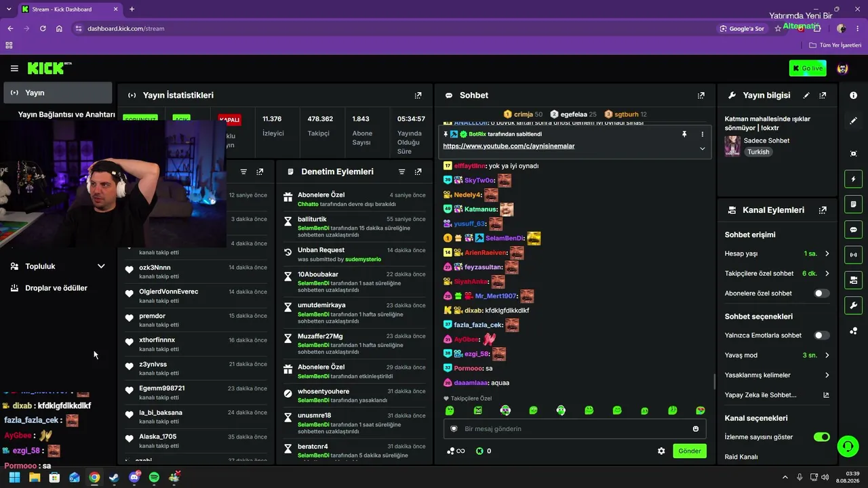Open Yayın Bağlantısı ve Anahtarı page
Viewport: 868px width, 488px height.
click(x=66, y=115)
